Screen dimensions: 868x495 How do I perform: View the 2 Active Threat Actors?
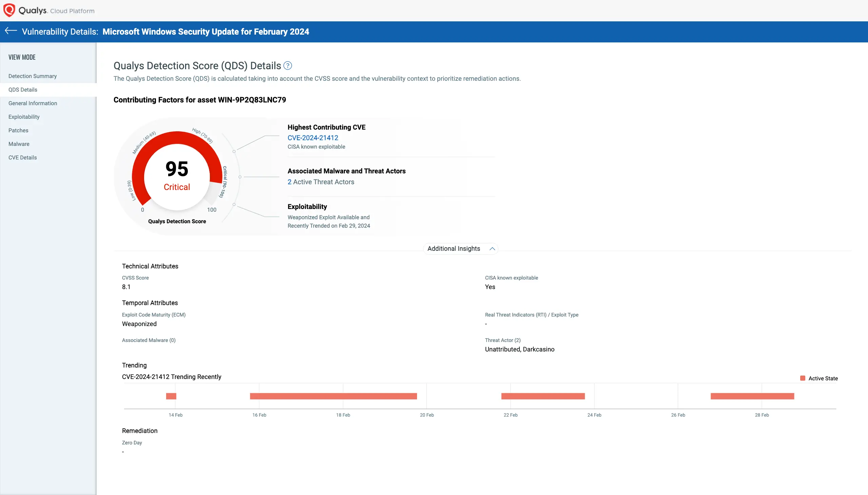tap(321, 182)
